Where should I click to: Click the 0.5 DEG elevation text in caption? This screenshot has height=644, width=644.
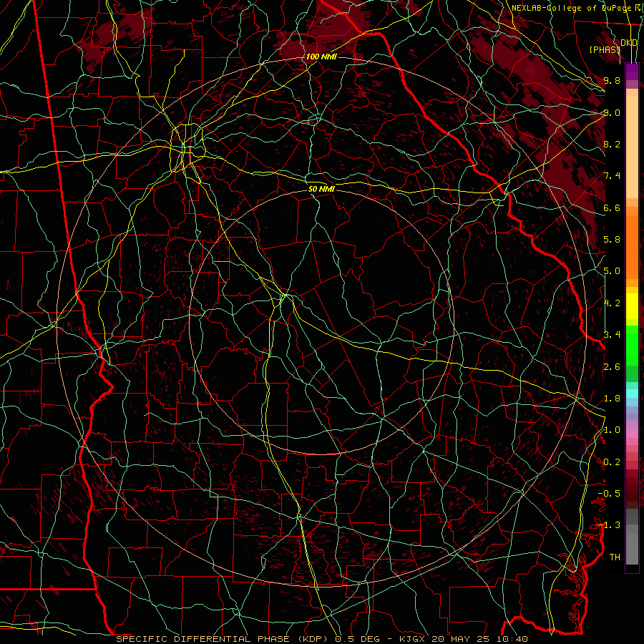(357, 639)
